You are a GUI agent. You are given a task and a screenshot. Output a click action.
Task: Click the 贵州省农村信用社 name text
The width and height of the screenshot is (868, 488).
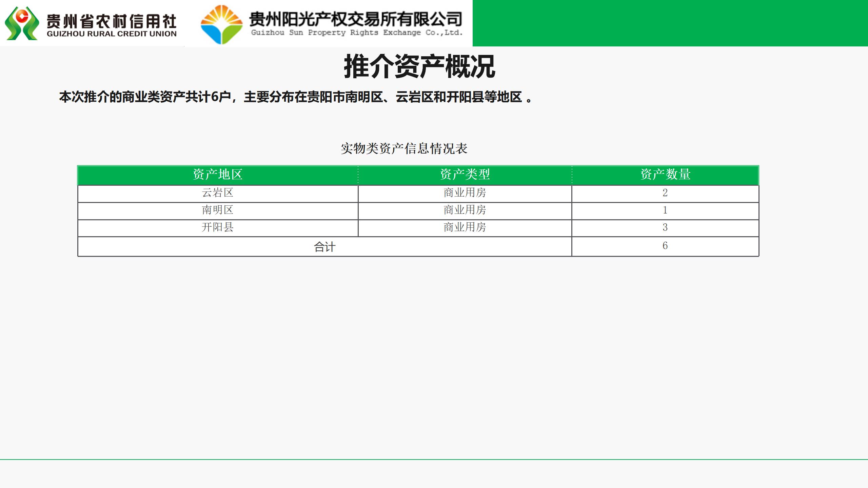pyautogui.click(x=112, y=21)
